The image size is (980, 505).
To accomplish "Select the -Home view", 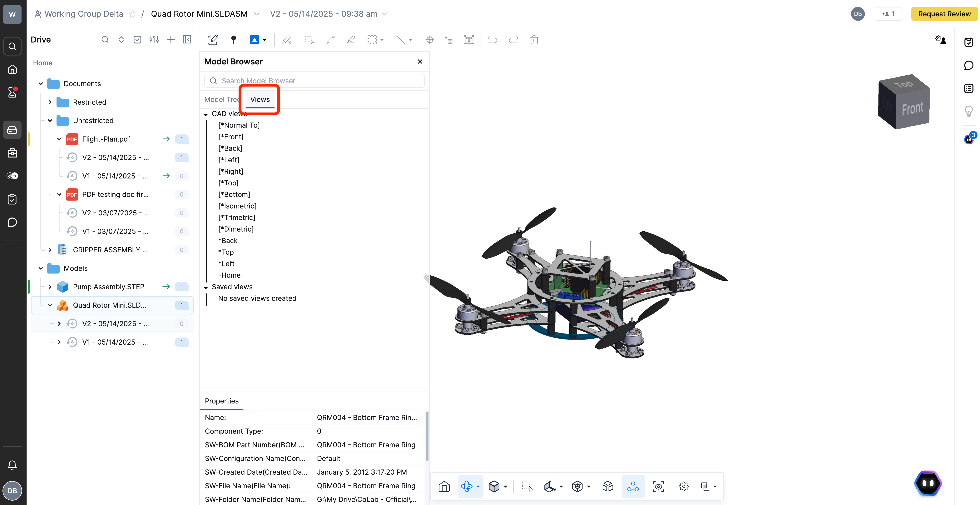I will pyautogui.click(x=229, y=275).
